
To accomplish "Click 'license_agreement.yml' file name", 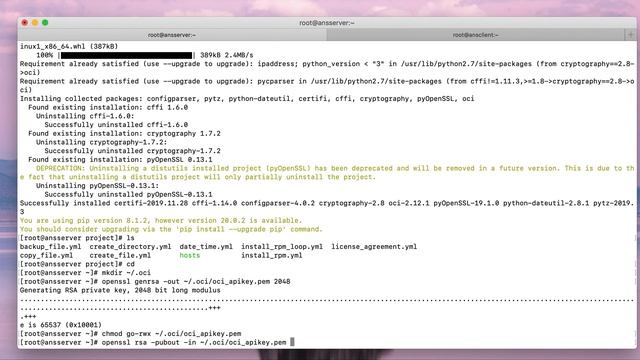I will (374, 247).
